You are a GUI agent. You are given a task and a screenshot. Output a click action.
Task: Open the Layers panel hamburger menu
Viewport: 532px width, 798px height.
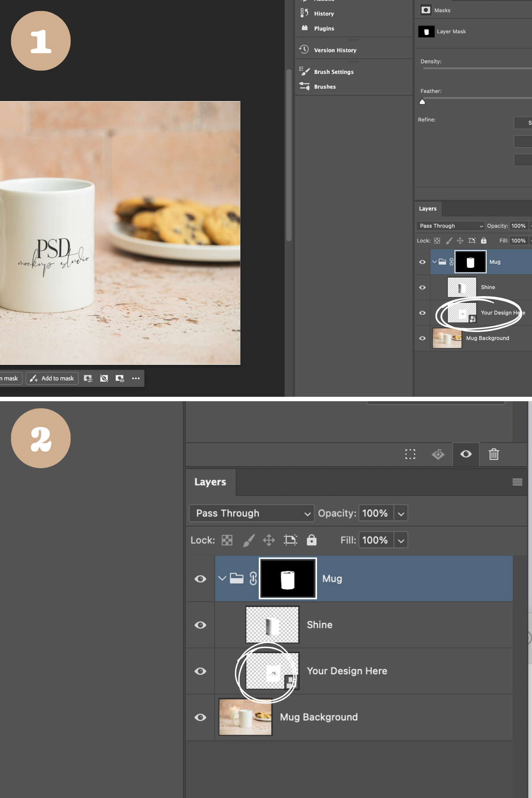[517, 482]
